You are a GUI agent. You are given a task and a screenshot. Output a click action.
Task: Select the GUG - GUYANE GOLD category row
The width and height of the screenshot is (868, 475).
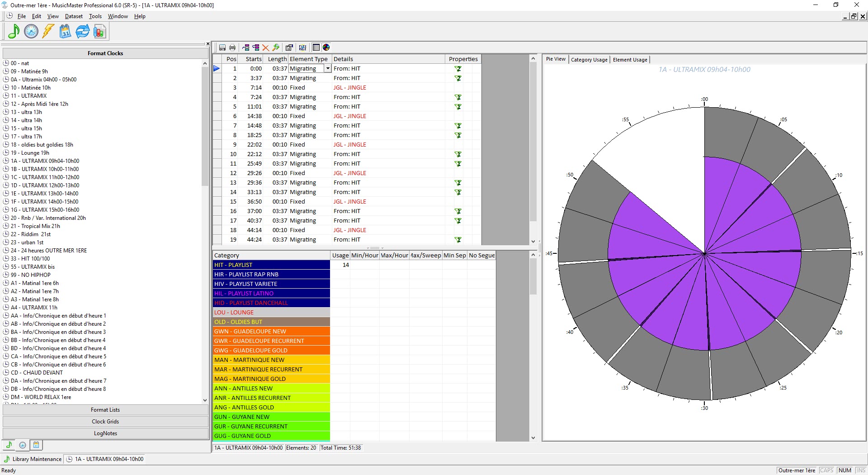(x=271, y=436)
